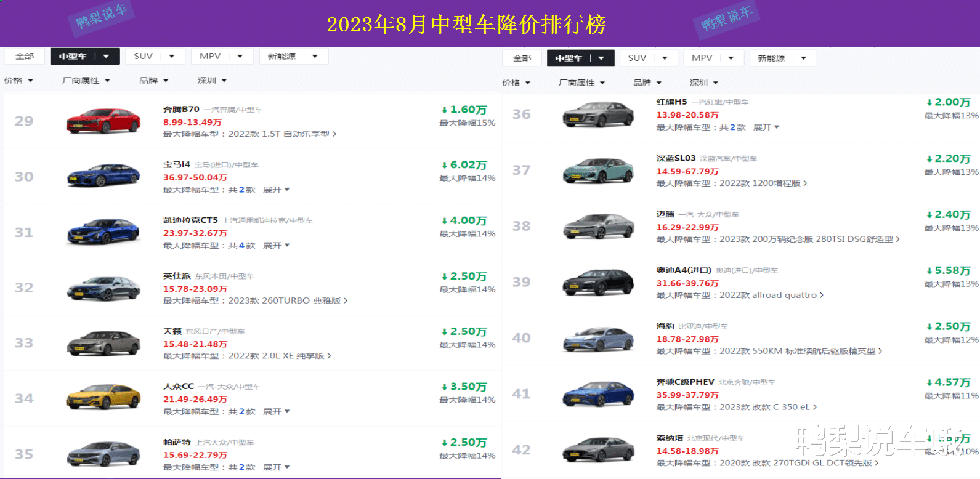Open the 深蓝SL03 title link
Image resolution: width=980 pixels, height=479 pixels.
pos(676,158)
